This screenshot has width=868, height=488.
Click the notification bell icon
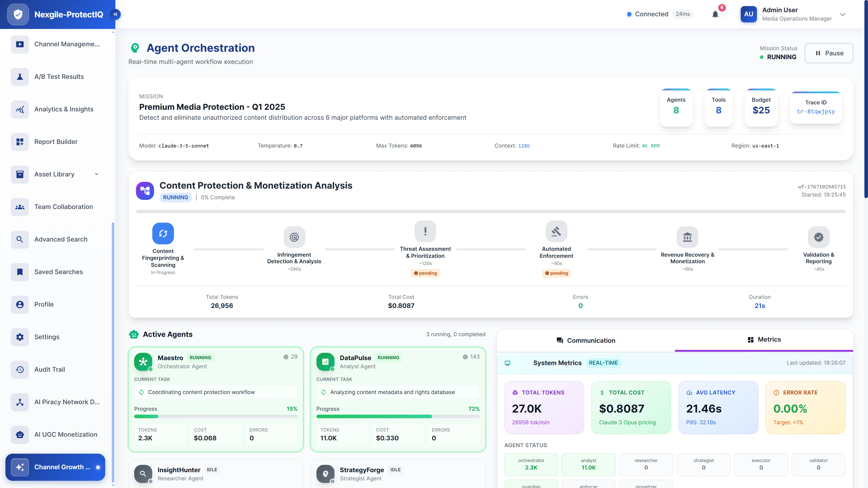715,14
